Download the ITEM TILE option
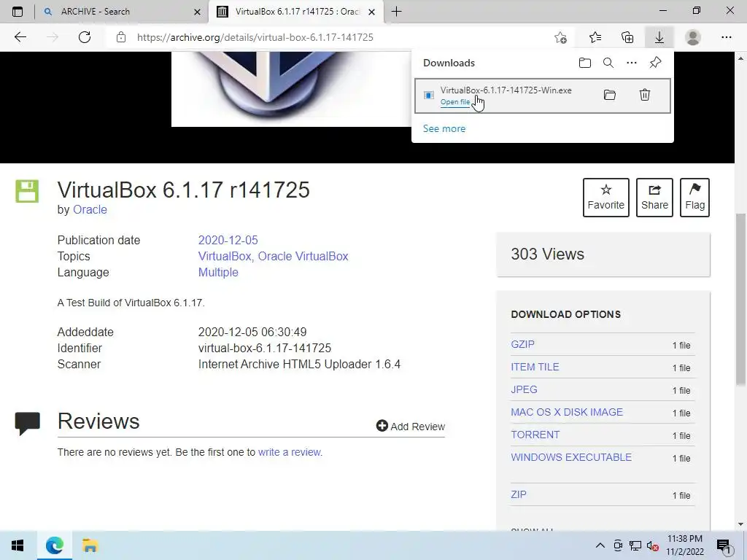The width and height of the screenshot is (747, 560). [x=535, y=367]
